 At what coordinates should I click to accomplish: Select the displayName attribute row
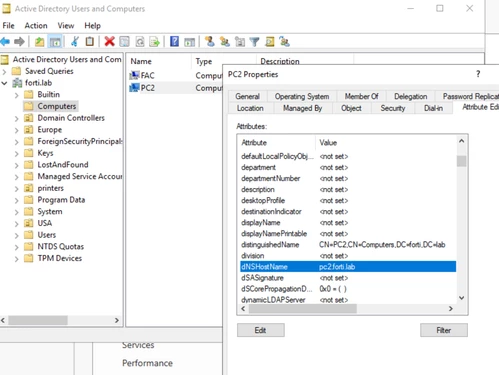pos(348,222)
